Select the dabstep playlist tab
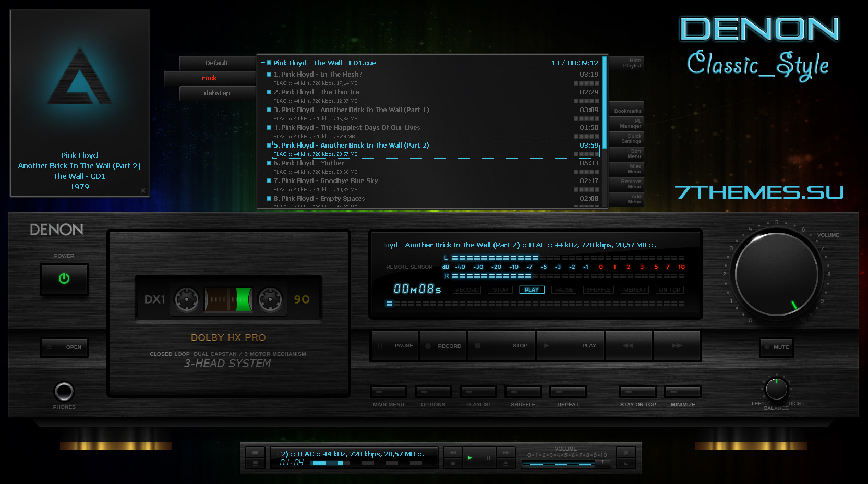868x484 pixels. pyautogui.click(x=217, y=93)
